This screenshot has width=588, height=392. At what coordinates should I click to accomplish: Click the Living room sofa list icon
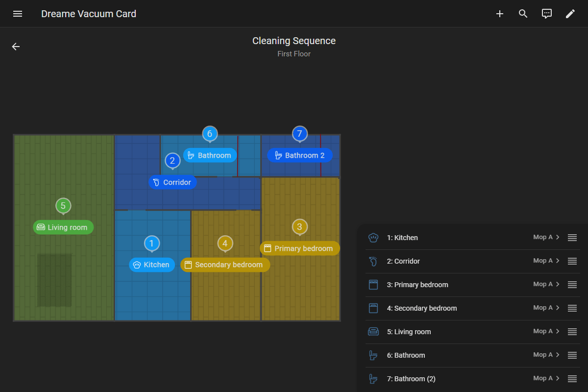click(373, 332)
